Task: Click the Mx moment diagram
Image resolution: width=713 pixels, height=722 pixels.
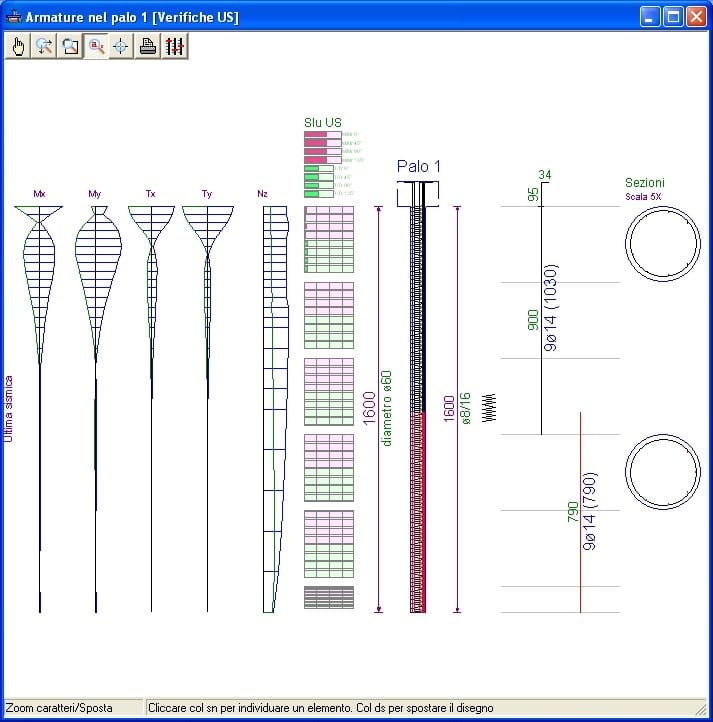Action: click(39, 280)
